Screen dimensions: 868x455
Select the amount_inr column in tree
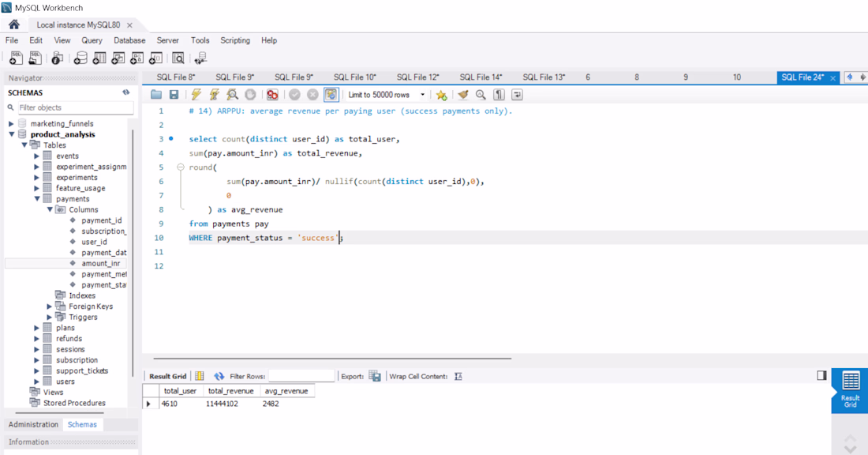[101, 263]
